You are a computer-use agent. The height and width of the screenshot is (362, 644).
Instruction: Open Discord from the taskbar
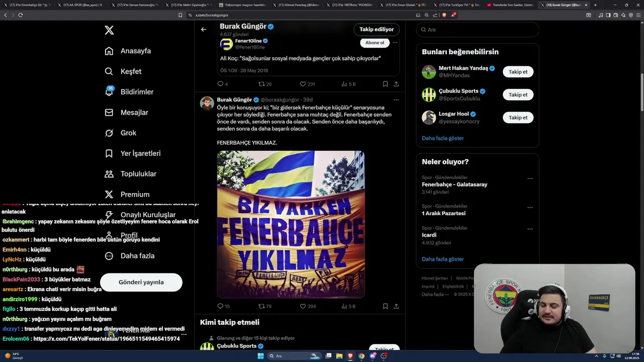pos(373,356)
